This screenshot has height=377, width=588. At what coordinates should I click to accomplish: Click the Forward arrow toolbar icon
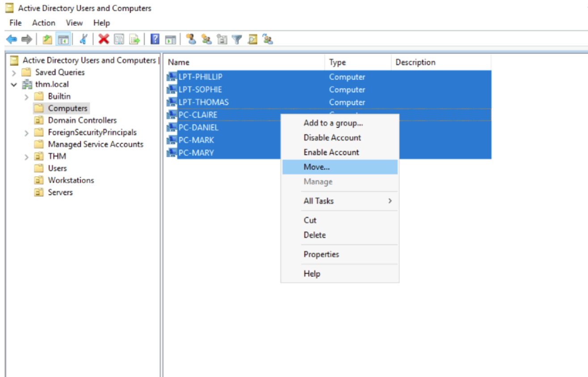[x=26, y=40]
